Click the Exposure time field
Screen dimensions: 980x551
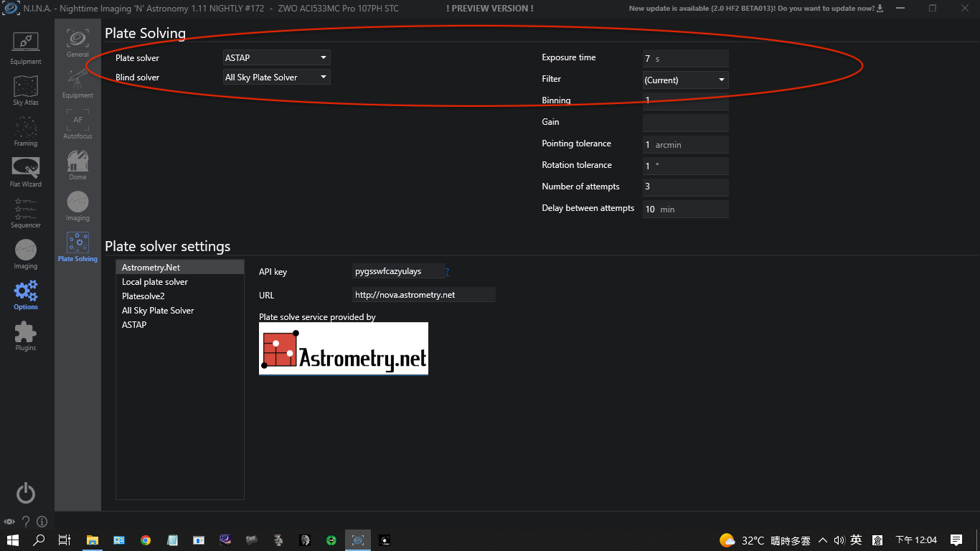tap(686, 59)
